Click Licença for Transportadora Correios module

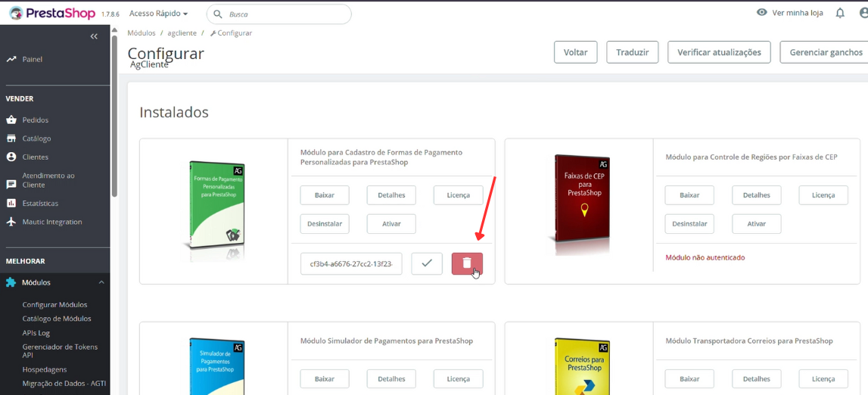pos(823,379)
